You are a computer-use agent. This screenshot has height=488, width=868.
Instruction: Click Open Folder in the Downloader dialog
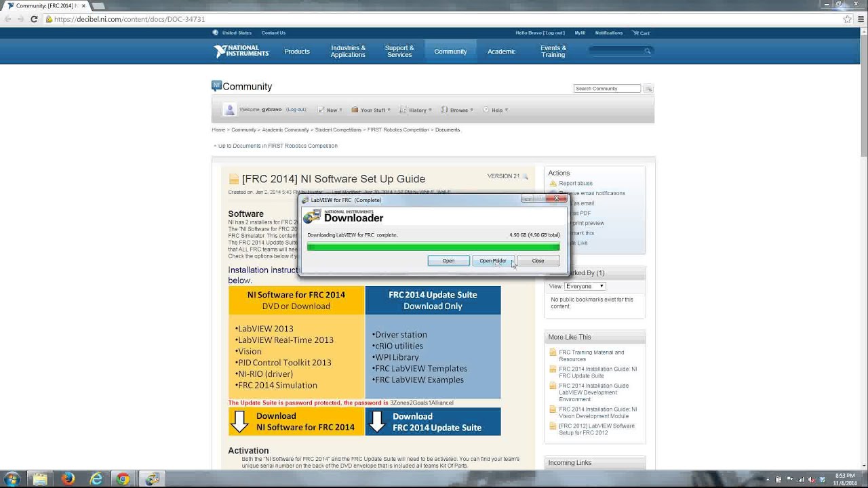[x=493, y=261]
